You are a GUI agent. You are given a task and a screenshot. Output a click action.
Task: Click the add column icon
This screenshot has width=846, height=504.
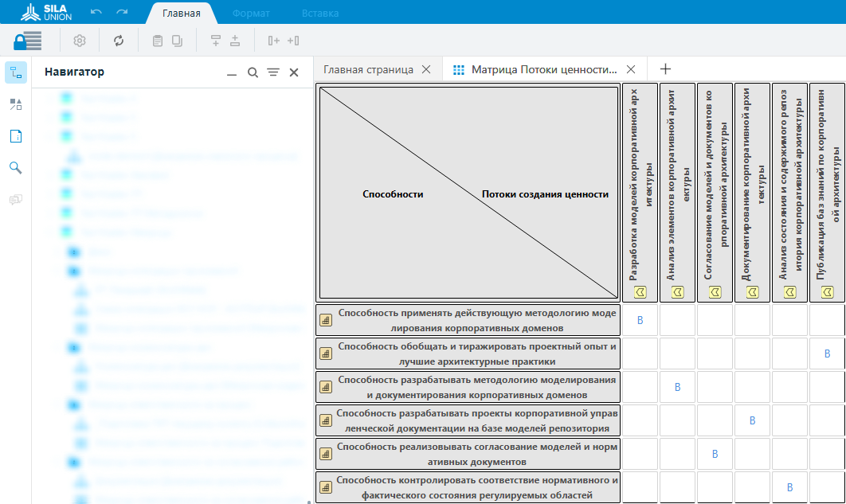(273, 41)
